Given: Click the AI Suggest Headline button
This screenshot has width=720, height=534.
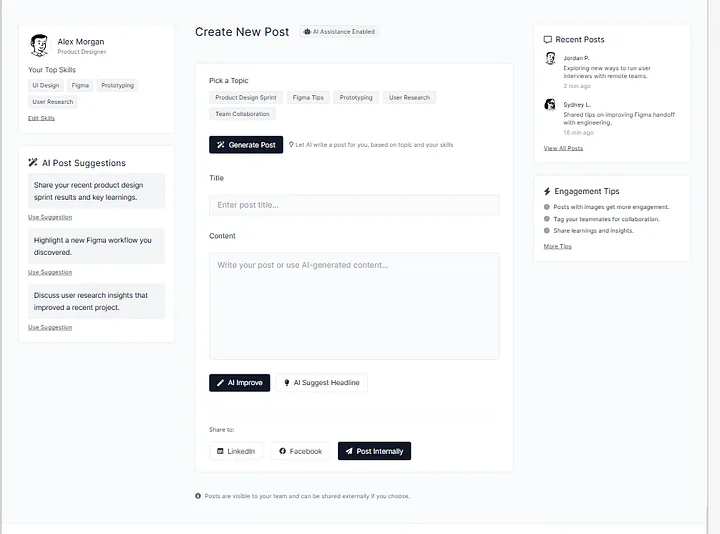Looking at the screenshot, I should click(x=322, y=382).
